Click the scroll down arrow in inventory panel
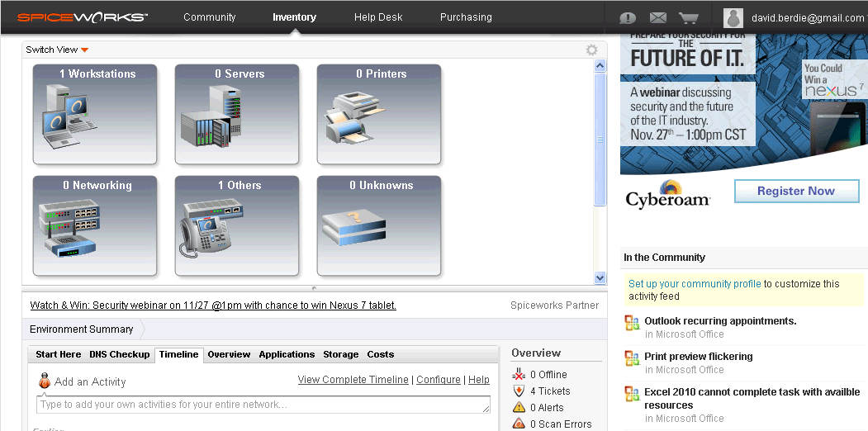868x431 pixels. [x=600, y=277]
